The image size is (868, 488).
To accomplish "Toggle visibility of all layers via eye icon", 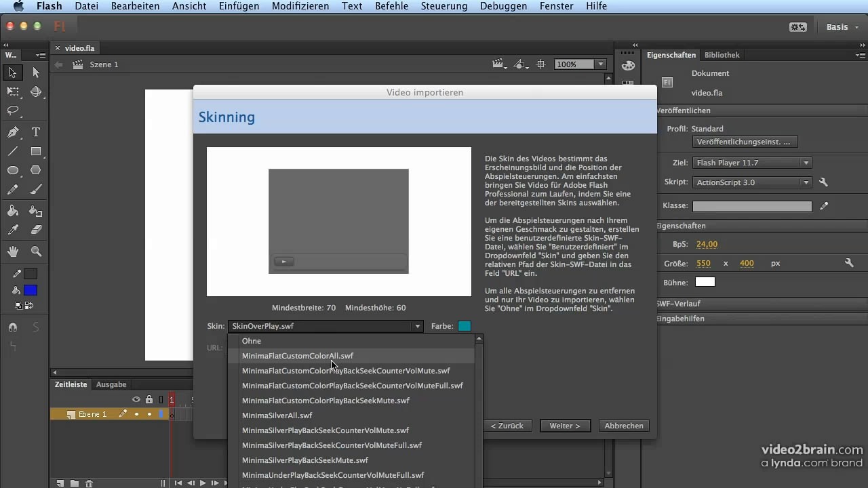I will [x=136, y=400].
